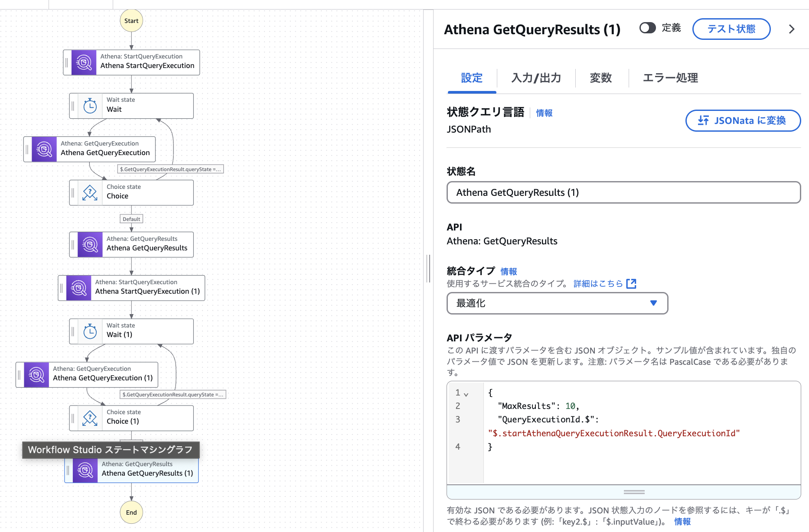
Task: Grab the drag handle of Wait (1)
Action: pyautogui.click(x=73, y=331)
